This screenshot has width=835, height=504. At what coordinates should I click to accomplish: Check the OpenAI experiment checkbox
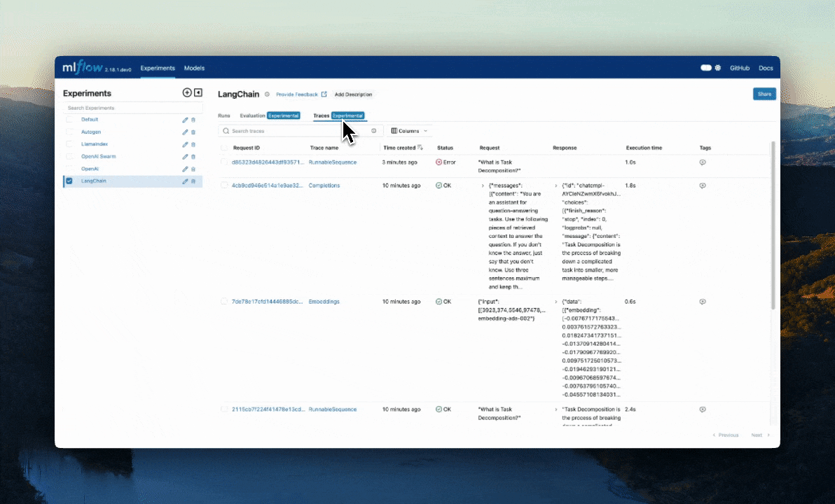click(69, 169)
